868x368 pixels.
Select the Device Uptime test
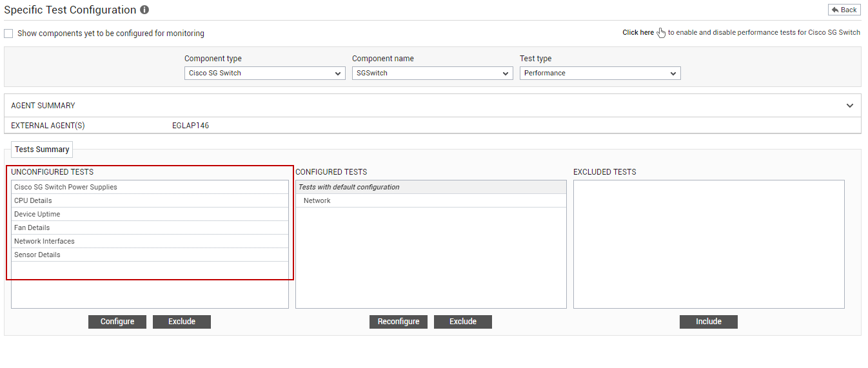pos(150,215)
